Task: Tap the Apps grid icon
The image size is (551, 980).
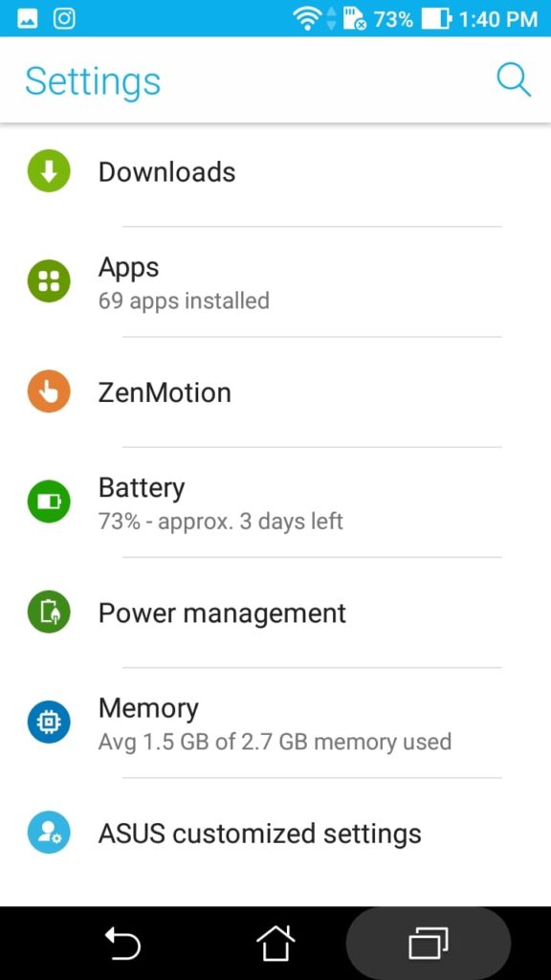Action: [x=49, y=281]
